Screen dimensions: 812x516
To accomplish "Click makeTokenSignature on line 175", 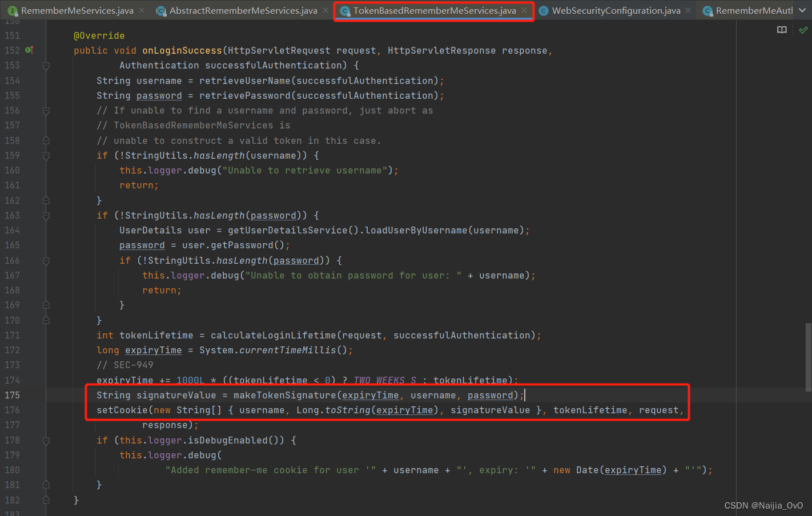I will [284, 395].
